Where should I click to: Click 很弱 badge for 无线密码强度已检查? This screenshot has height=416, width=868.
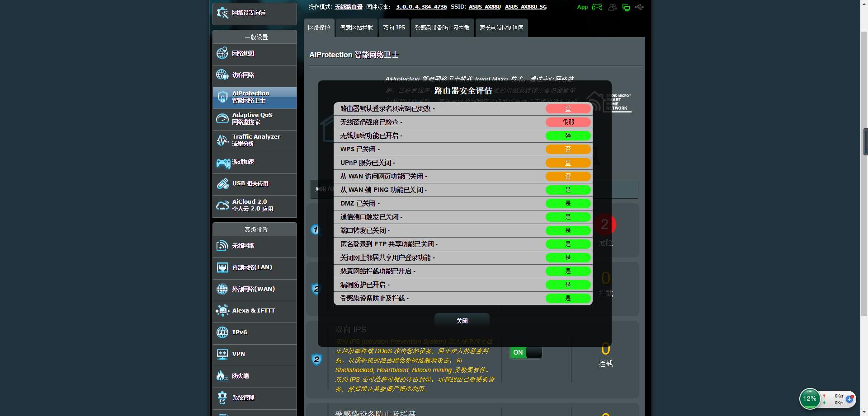coord(568,122)
